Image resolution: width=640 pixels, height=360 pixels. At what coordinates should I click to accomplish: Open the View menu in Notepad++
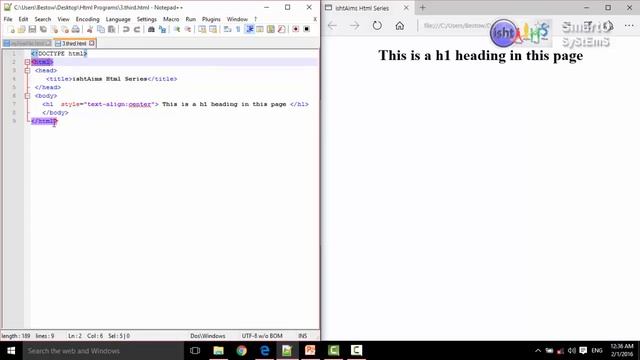point(63,19)
